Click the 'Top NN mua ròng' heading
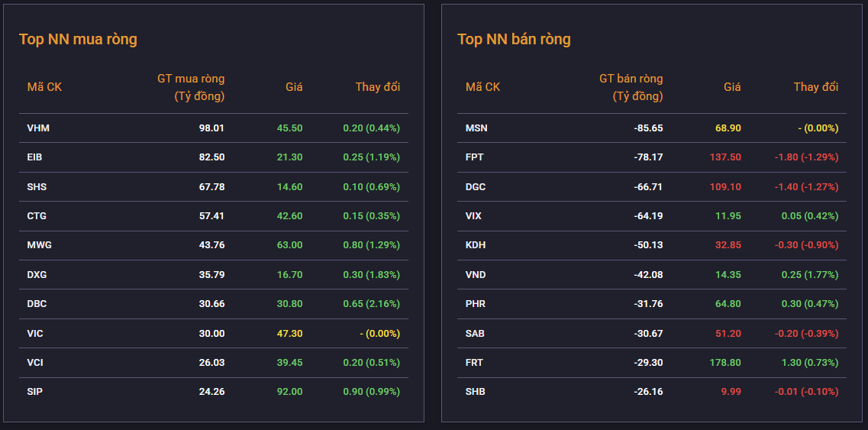The height and width of the screenshot is (430, 868). point(78,40)
